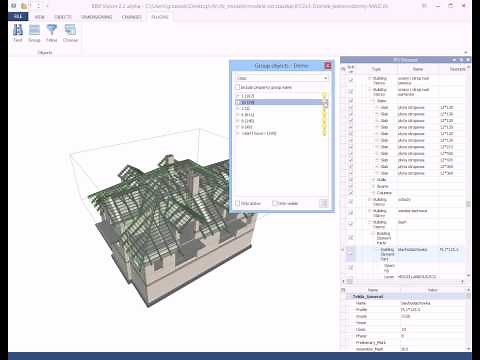
Task: Toggle light bulb on highlighted group row
Action: pyautogui.click(x=324, y=102)
